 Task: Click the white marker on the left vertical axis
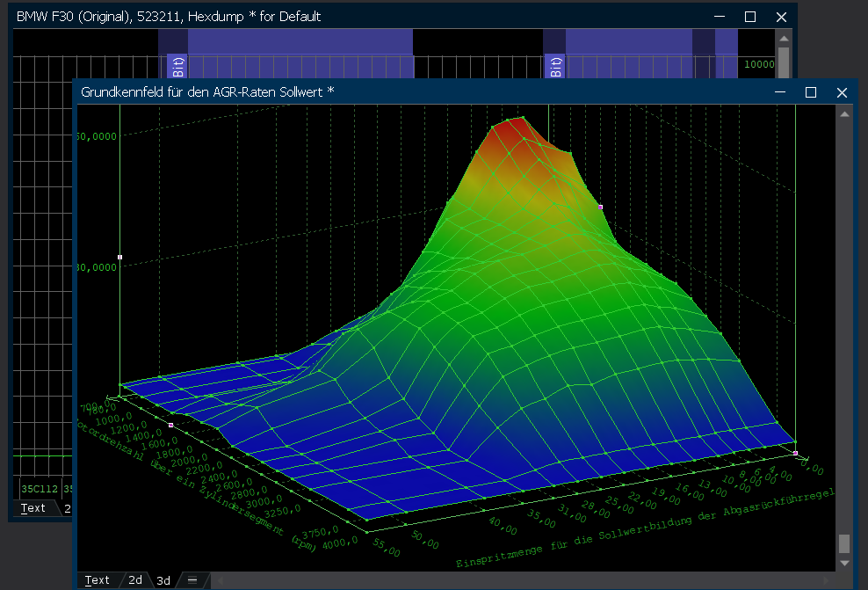119,258
